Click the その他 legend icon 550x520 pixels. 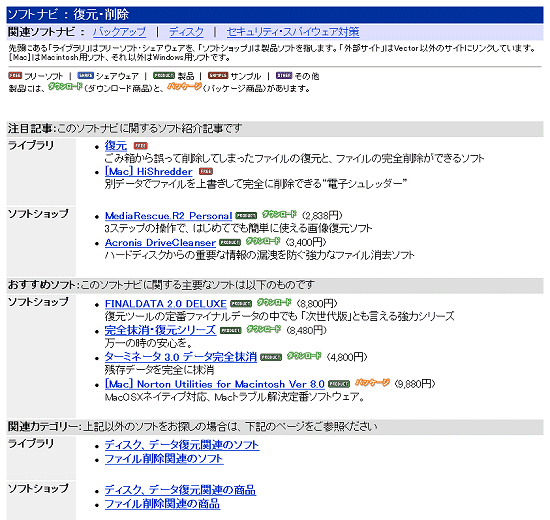coord(284,75)
